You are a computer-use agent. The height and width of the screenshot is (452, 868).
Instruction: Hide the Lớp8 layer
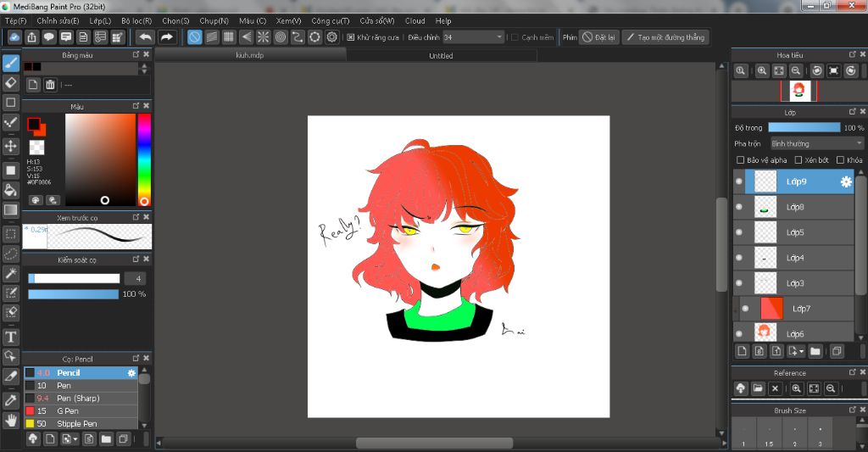(x=739, y=207)
